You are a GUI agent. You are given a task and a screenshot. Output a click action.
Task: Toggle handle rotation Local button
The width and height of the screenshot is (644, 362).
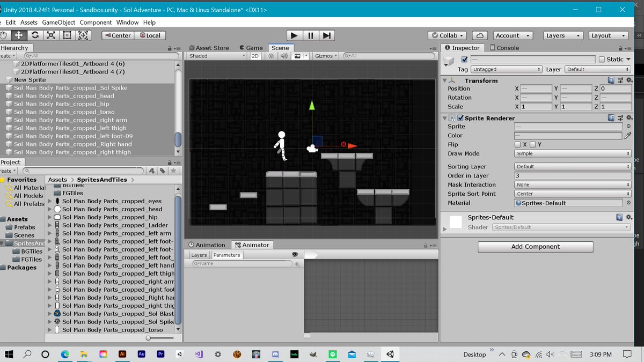150,35
